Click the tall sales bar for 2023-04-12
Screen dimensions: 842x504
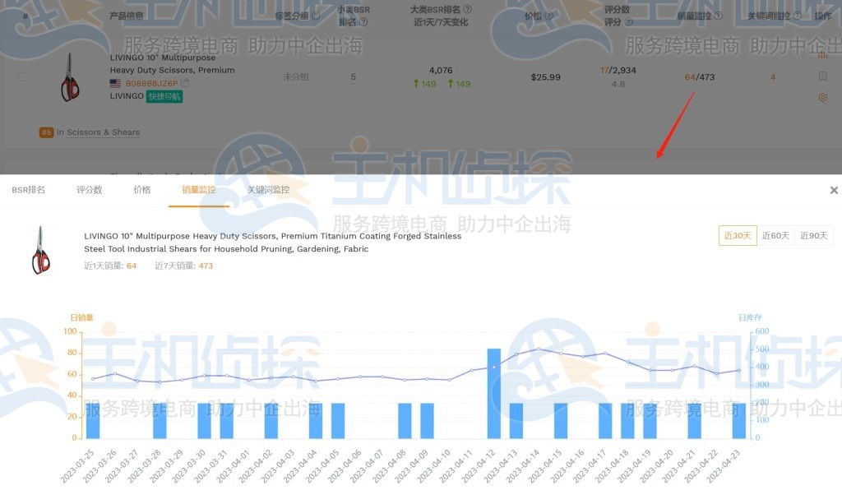(494, 394)
